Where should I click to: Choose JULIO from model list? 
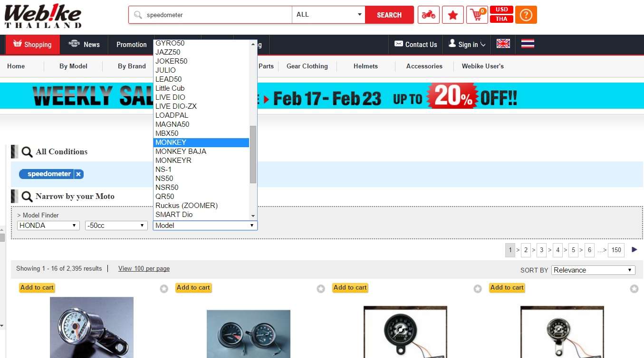coord(202,70)
